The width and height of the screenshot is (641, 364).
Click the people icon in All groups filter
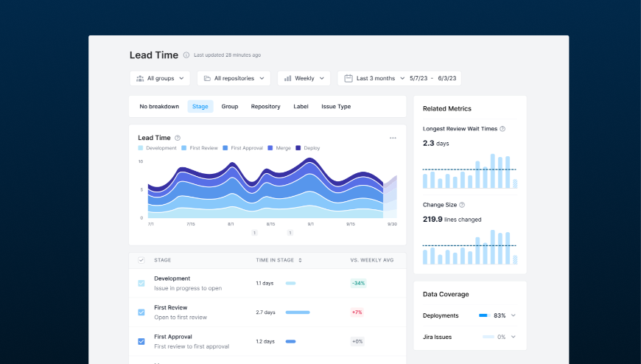[140, 78]
